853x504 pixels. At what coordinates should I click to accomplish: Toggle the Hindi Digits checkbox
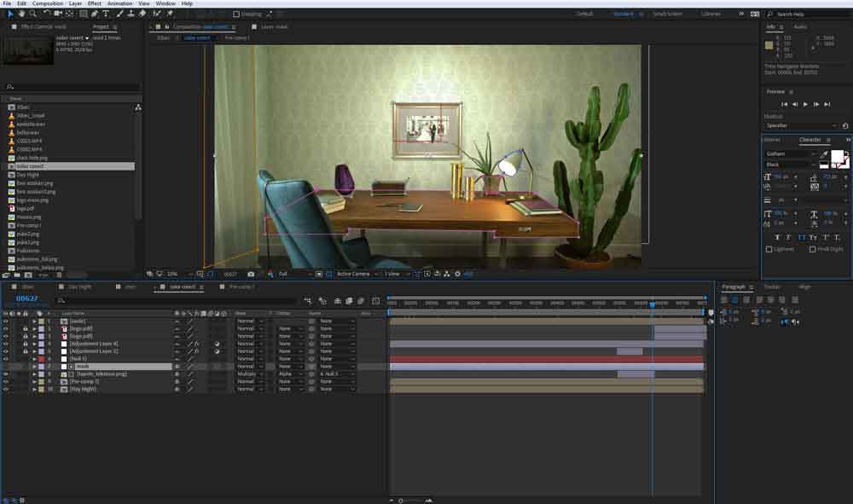coord(812,249)
